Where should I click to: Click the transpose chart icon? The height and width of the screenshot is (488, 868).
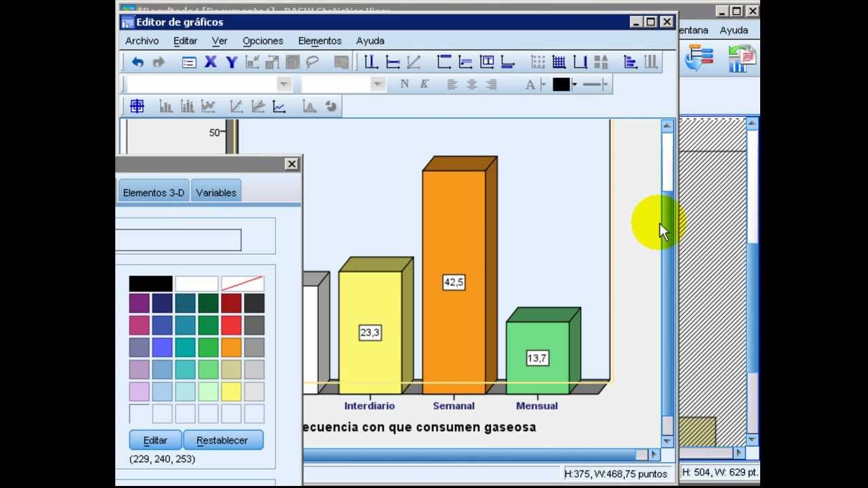coord(630,62)
